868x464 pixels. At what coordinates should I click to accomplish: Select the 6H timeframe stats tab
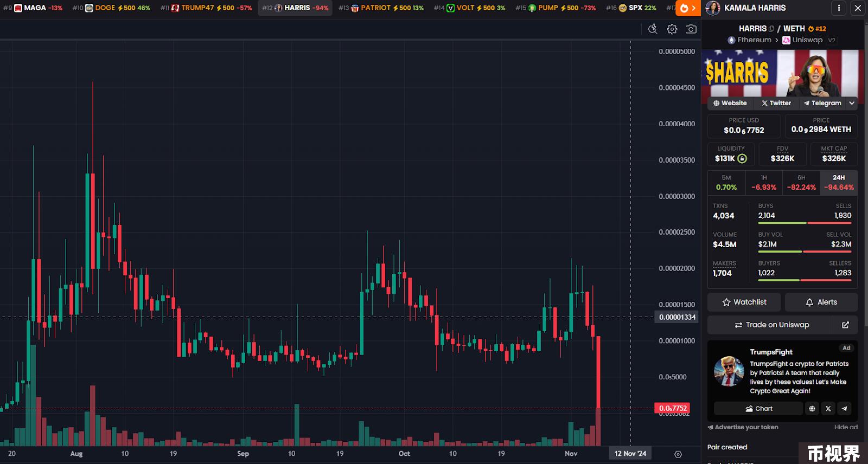(x=801, y=183)
